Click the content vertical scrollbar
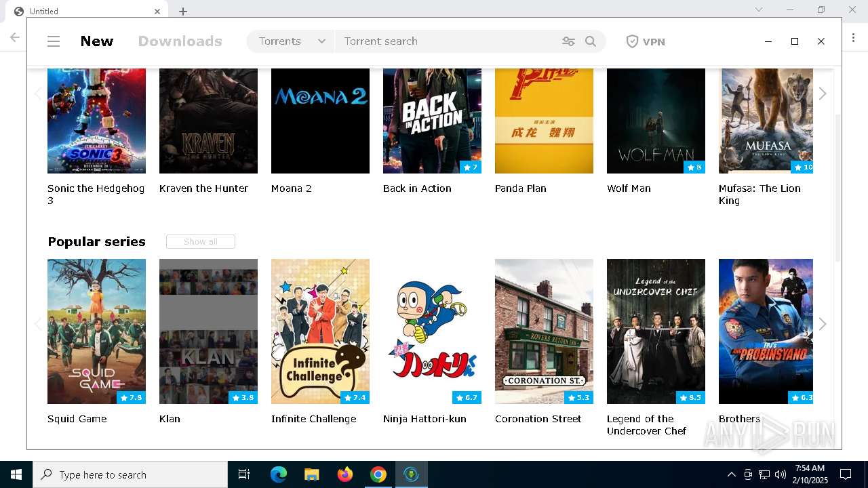Image resolution: width=868 pixels, height=488 pixels. [x=838, y=186]
